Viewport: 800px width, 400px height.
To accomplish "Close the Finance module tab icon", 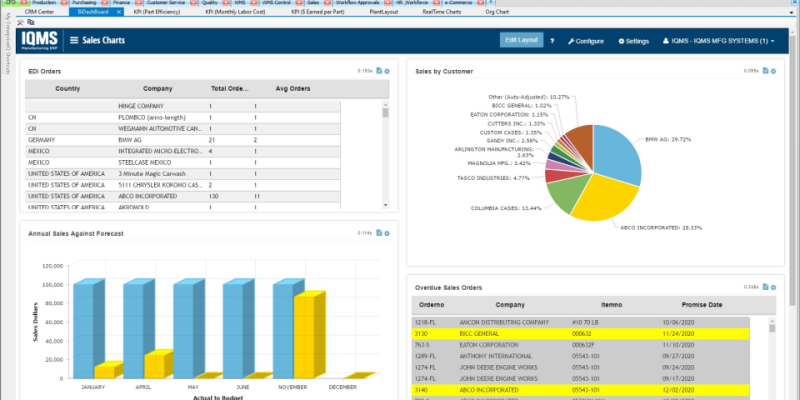I will 140,3.
